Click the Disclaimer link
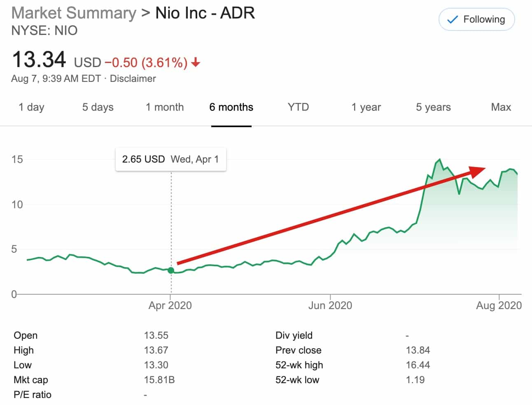The width and height of the screenshot is (532, 405). pos(132,78)
